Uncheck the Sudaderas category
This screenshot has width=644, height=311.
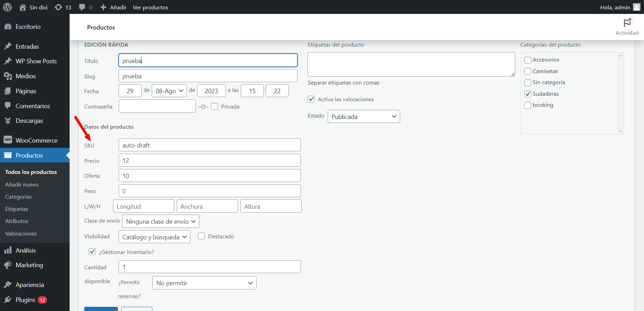click(528, 94)
